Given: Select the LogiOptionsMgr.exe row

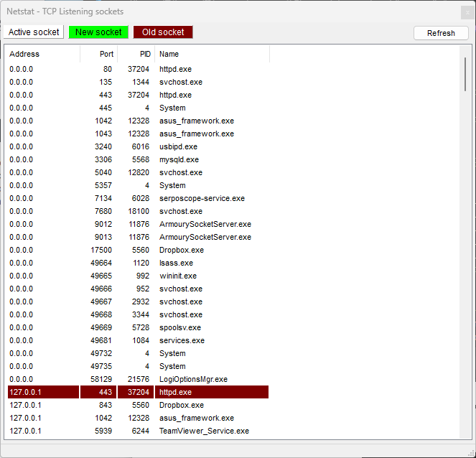Looking at the screenshot, I should (x=138, y=379).
